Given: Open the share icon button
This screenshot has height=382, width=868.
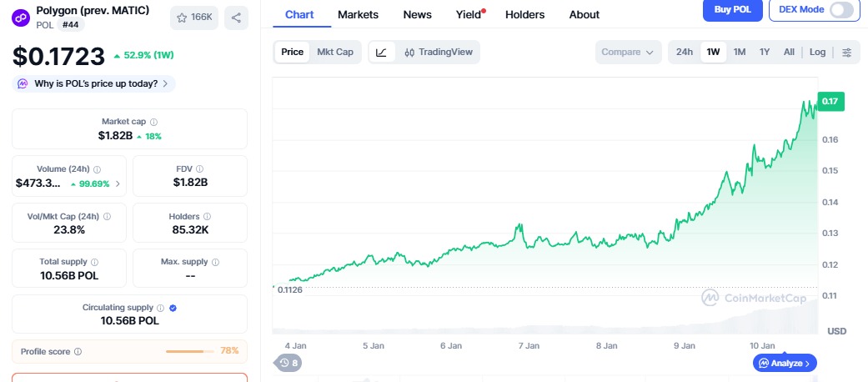Looking at the screenshot, I should coord(236,18).
